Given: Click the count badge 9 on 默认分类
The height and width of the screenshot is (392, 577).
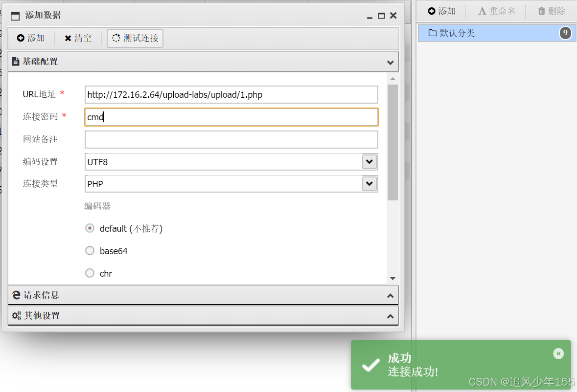Looking at the screenshot, I should pyautogui.click(x=566, y=33).
